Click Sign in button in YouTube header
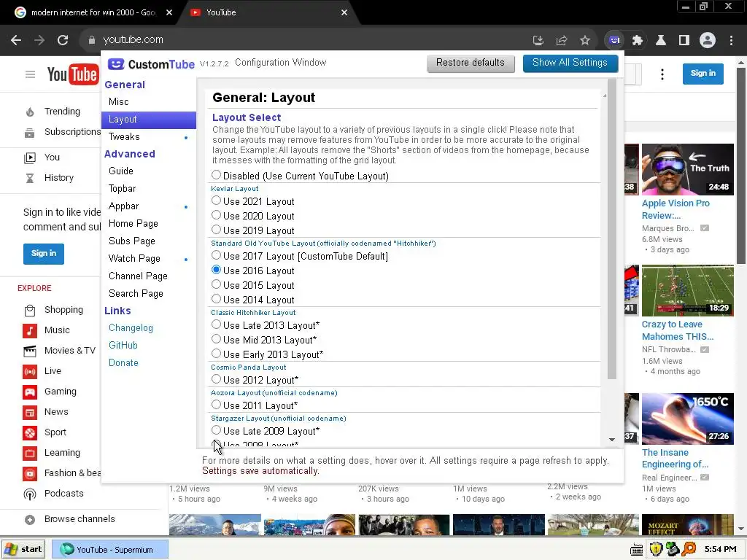The width and height of the screenshot is (747, 560). point(703,74)
